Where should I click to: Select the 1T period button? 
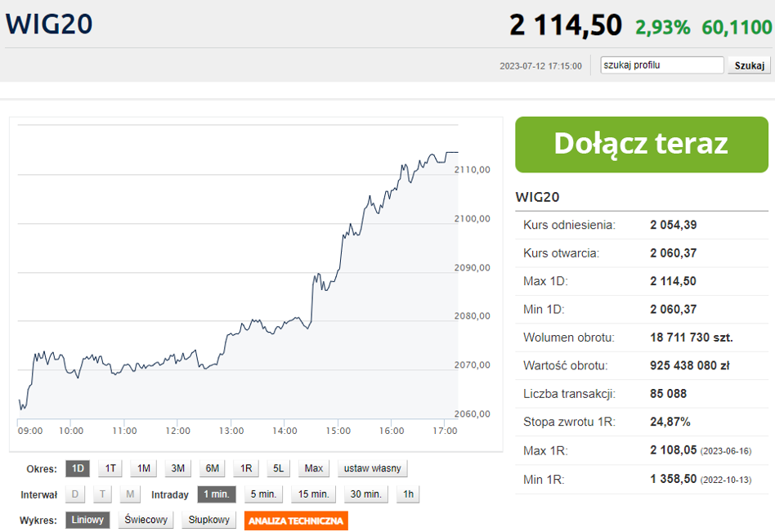click(x=110, y=468)
